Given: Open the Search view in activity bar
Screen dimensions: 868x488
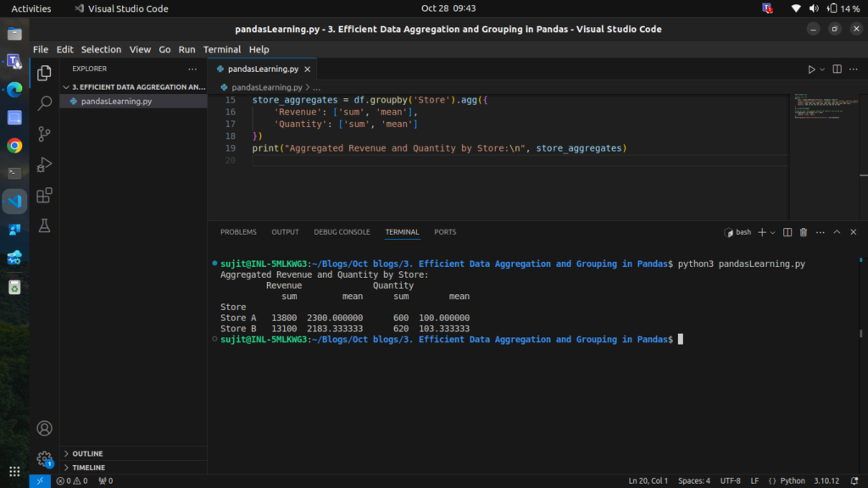Looking at the screenshot, I should 45,103.
